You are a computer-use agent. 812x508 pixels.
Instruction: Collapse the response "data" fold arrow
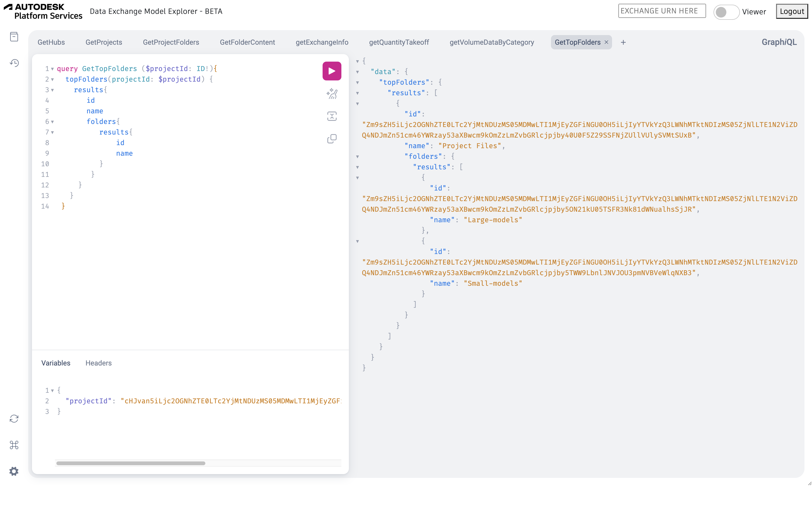pyautogui.click(x=357, y=72)
